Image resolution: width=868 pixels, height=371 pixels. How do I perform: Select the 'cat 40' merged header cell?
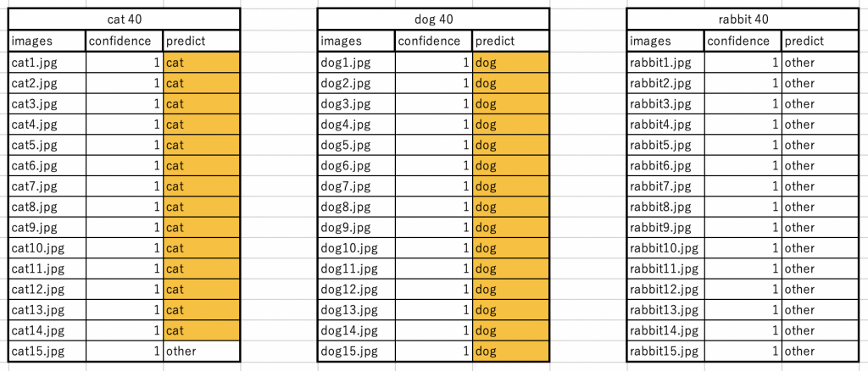point(125,19)
